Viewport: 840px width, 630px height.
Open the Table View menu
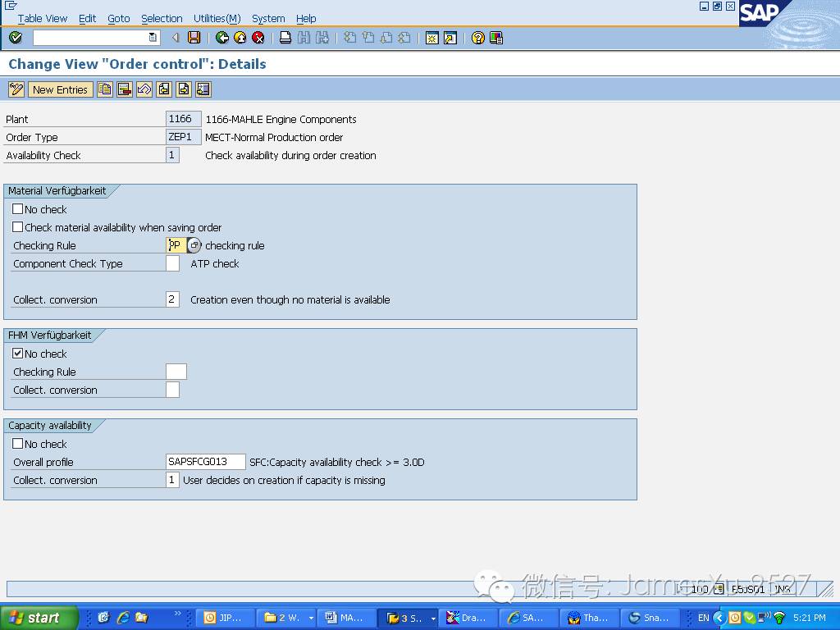(x=43, y=19)
